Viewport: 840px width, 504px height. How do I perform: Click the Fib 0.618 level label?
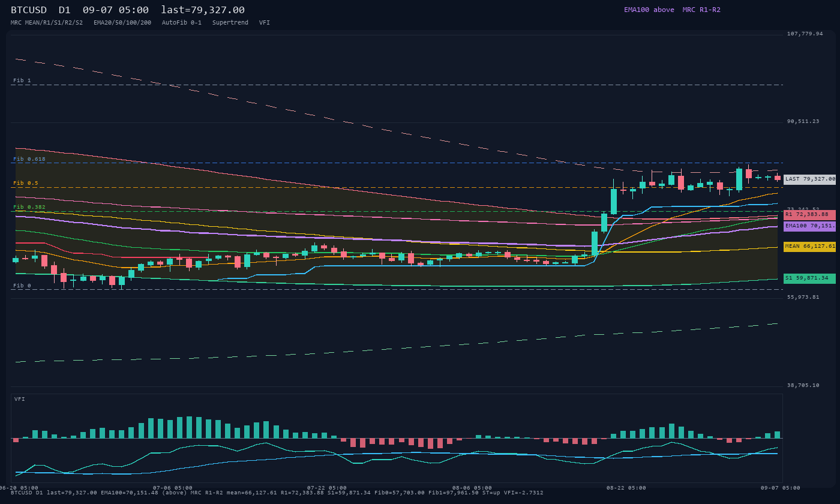(29, 159)
